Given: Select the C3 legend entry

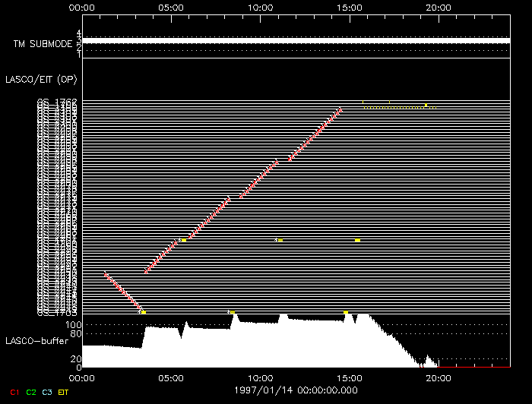Looking at the screenshot, I should tap(47, 391).
